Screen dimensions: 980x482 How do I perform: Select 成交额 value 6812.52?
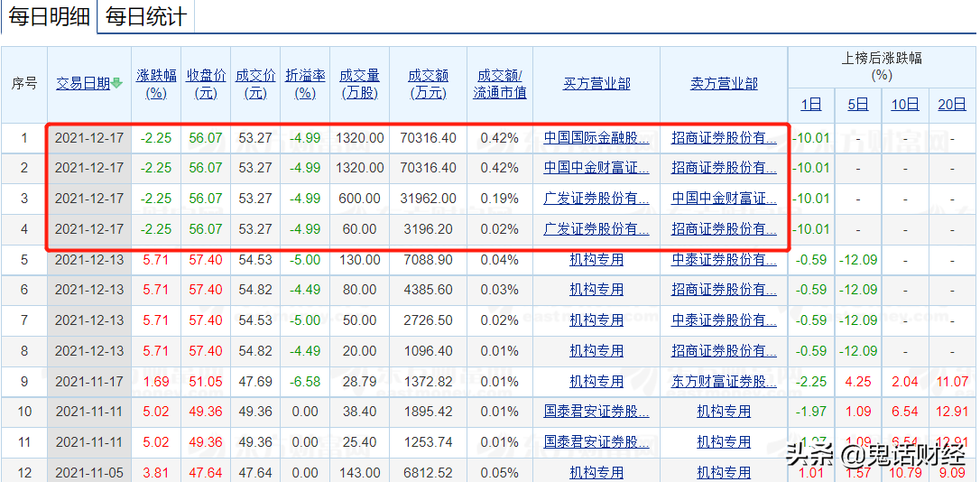tap(428, 472)
